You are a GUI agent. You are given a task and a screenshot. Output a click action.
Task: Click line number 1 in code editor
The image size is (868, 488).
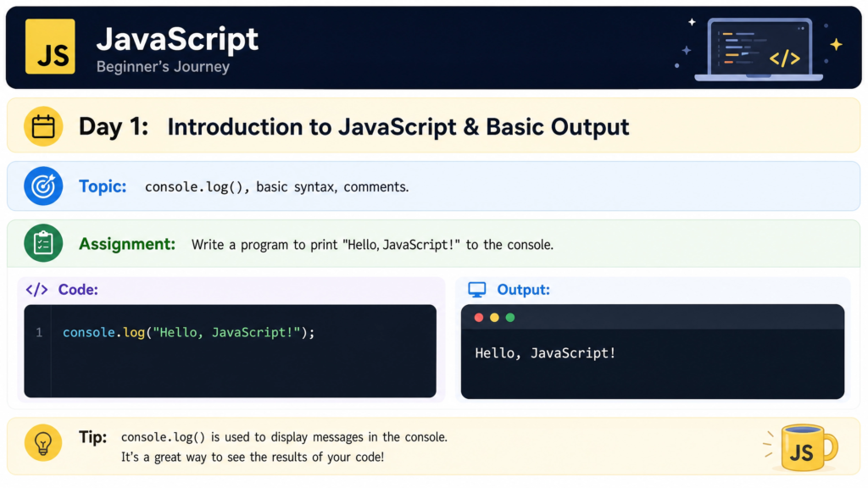coord(39,332)
